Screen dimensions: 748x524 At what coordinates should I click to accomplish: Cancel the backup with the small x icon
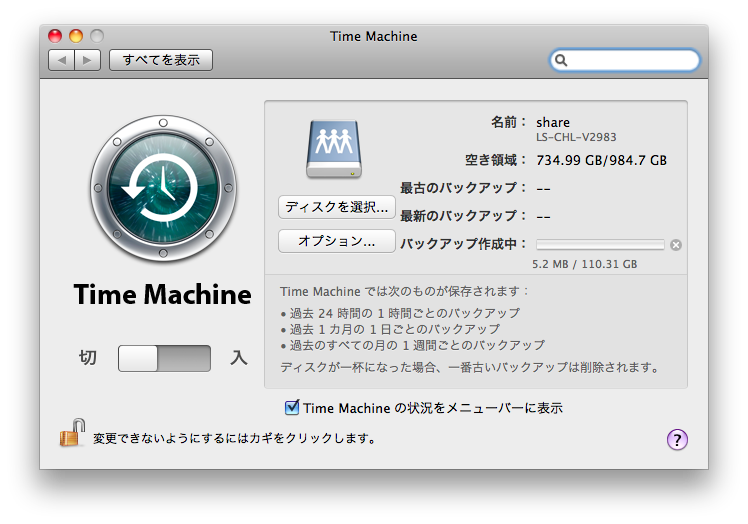click(676, 245)
